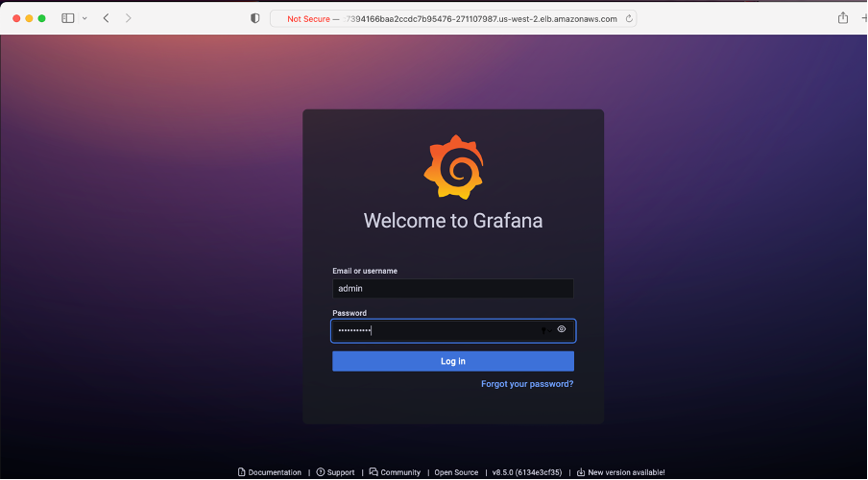
Task: Open the Open Source footer link
Action: pos(456,472)
